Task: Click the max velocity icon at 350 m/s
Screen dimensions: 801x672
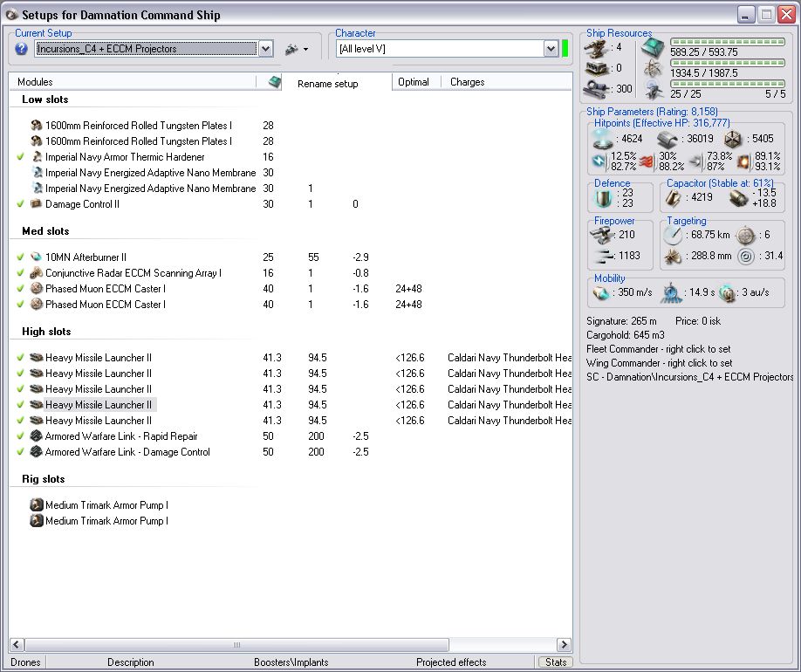Action: click(x=601, y=293)
